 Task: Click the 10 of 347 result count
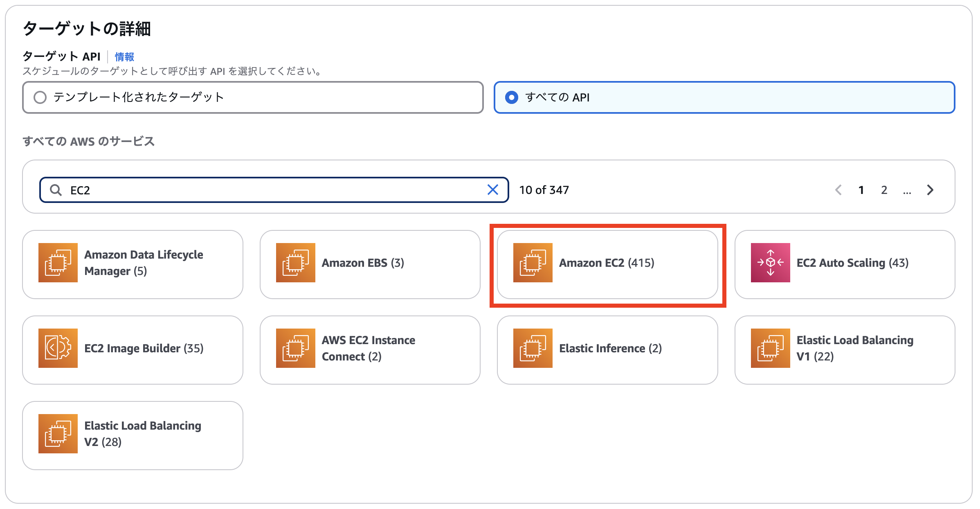click(544, 190)
